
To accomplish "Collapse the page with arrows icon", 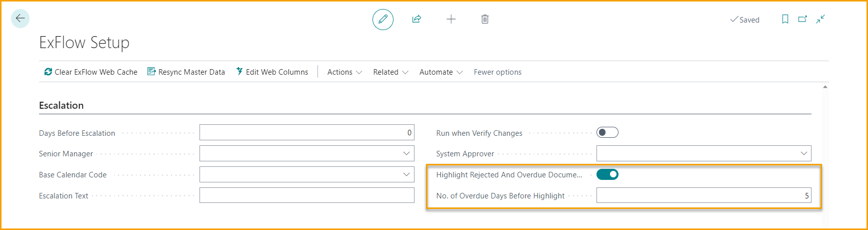I will click(820, 19).
